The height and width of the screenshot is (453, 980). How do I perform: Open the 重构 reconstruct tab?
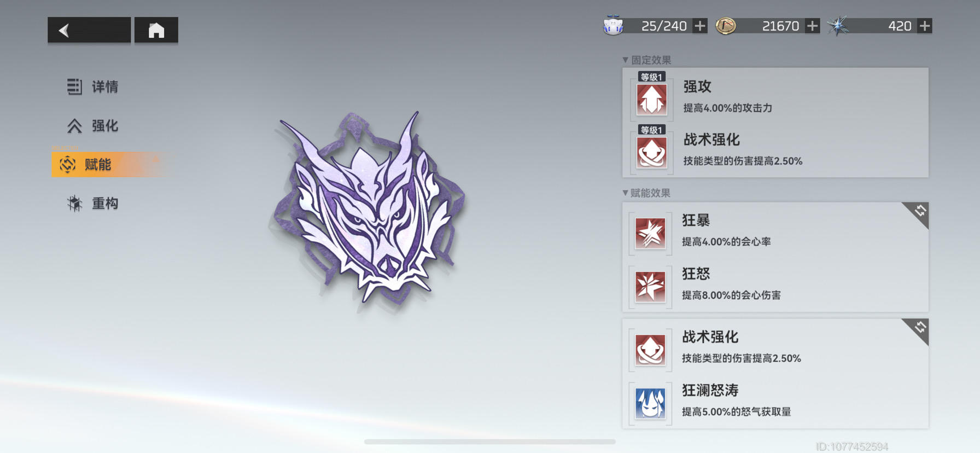(93, 204)
